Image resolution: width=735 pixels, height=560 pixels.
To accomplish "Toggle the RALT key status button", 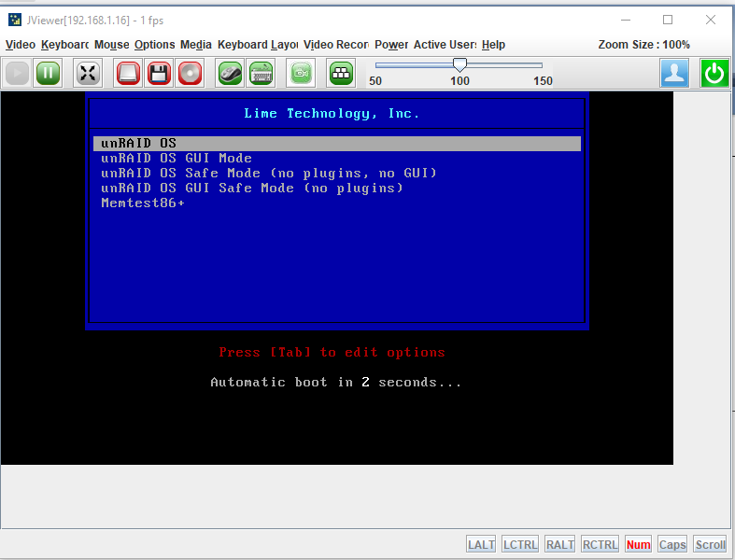I will point(559,544).
